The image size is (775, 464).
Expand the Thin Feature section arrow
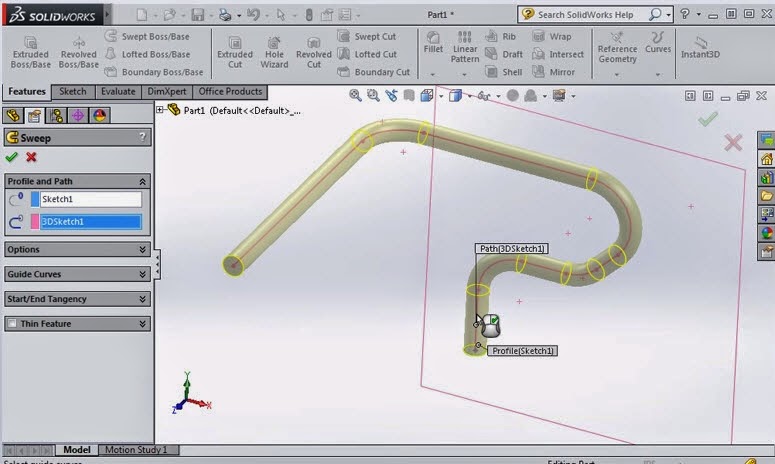point(142,324)
